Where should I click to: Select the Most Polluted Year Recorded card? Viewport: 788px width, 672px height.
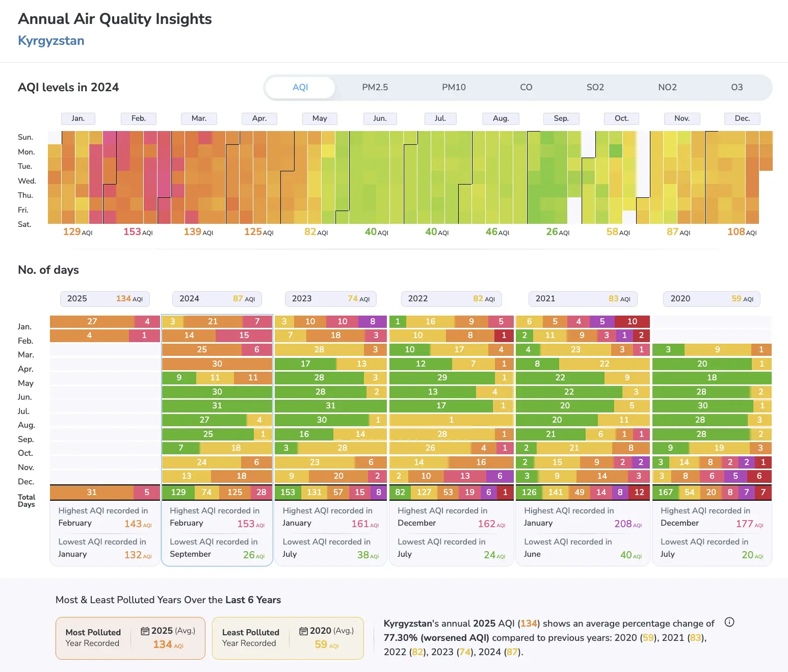pos(130,638)
